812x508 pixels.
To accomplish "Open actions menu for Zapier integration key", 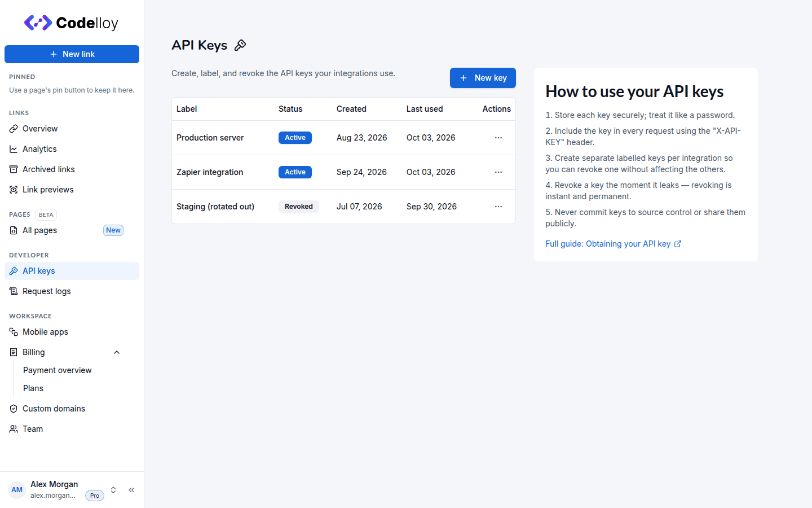I will pos(498,172).
